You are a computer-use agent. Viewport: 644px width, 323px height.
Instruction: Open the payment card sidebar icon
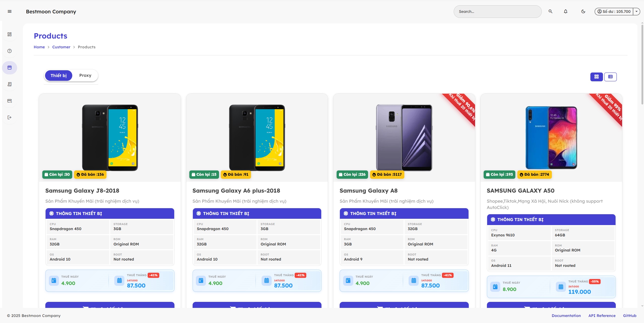10,101
